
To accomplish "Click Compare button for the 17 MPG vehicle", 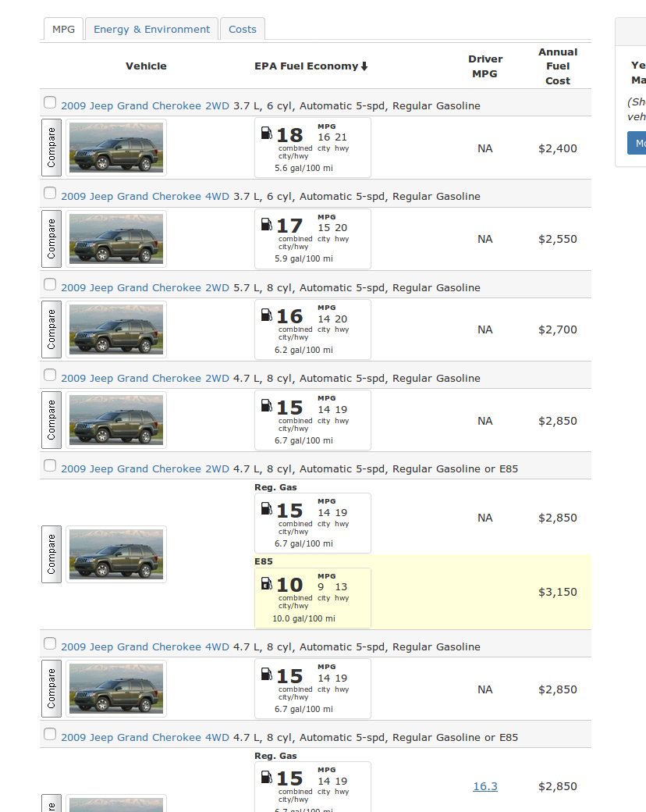I will pyautogui.click(x=51, y=239).
